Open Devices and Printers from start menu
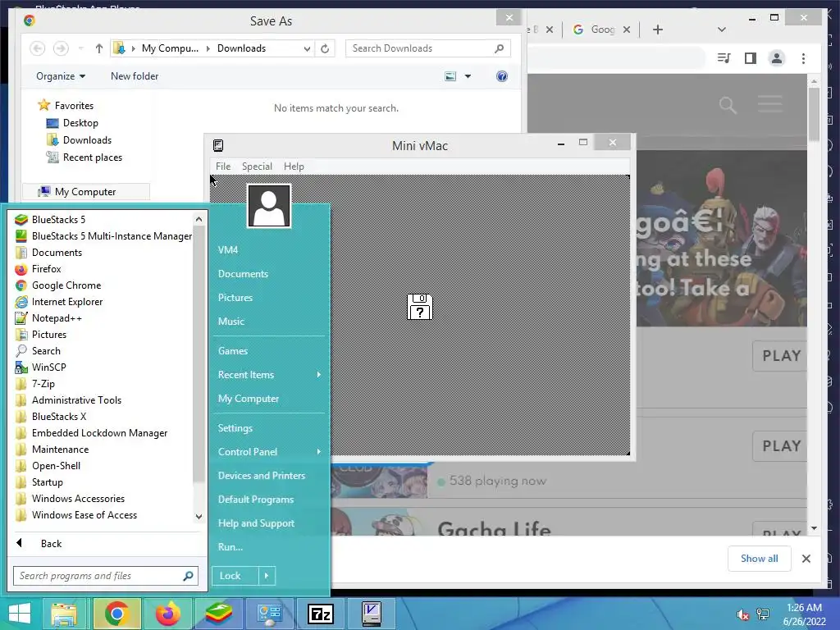Image resolution: width=840 pixels, height=630 pixels. click(262, 476)
